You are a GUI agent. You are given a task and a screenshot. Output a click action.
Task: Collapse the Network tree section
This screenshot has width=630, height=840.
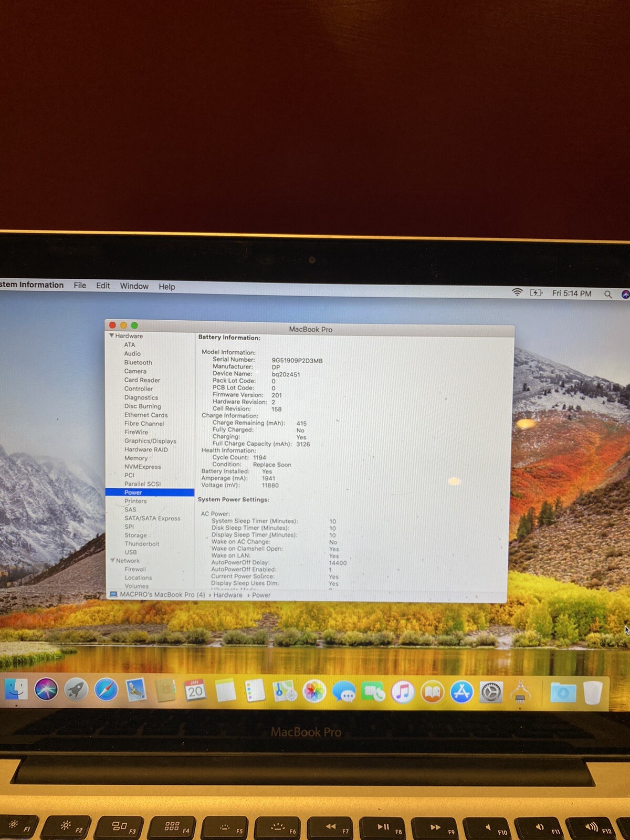tap(112, 560)
